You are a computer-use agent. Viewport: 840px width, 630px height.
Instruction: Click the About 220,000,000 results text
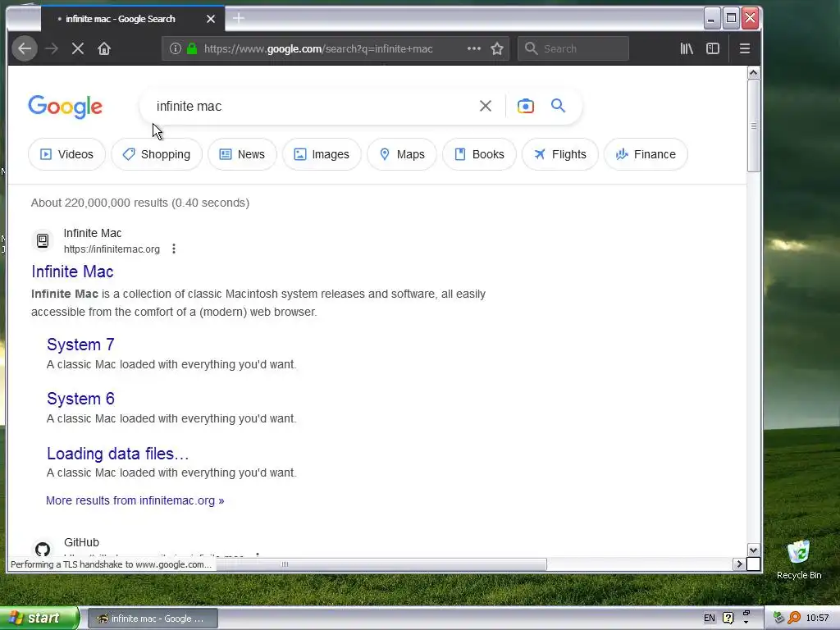pyautogui.click(x=140, y=203)
